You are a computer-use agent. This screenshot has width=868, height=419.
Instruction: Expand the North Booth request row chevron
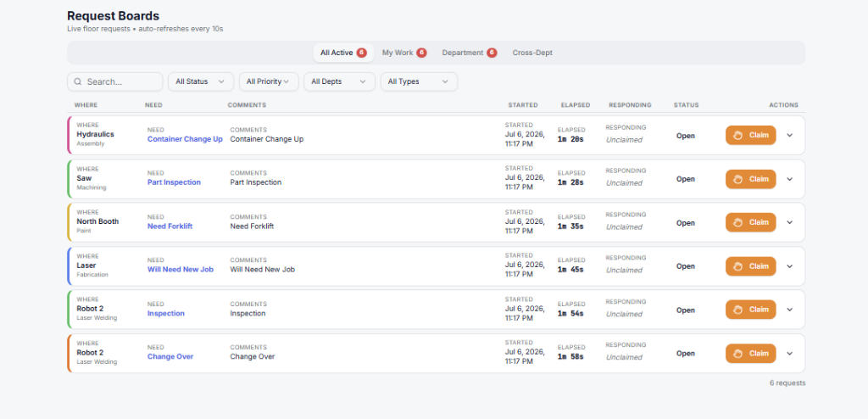point(789,222)
